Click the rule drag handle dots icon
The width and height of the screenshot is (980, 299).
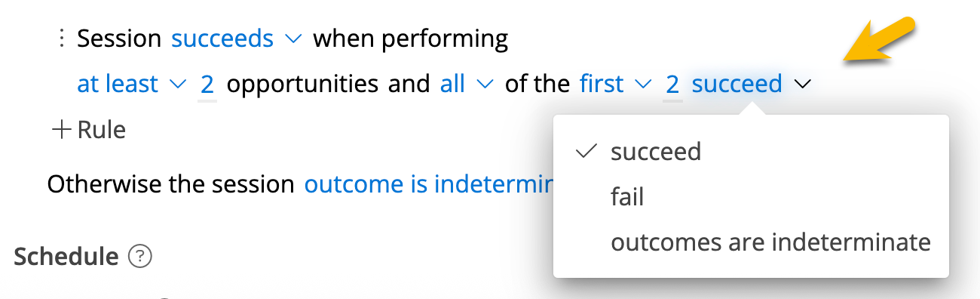pyautogui.click(x=62, y=39)
